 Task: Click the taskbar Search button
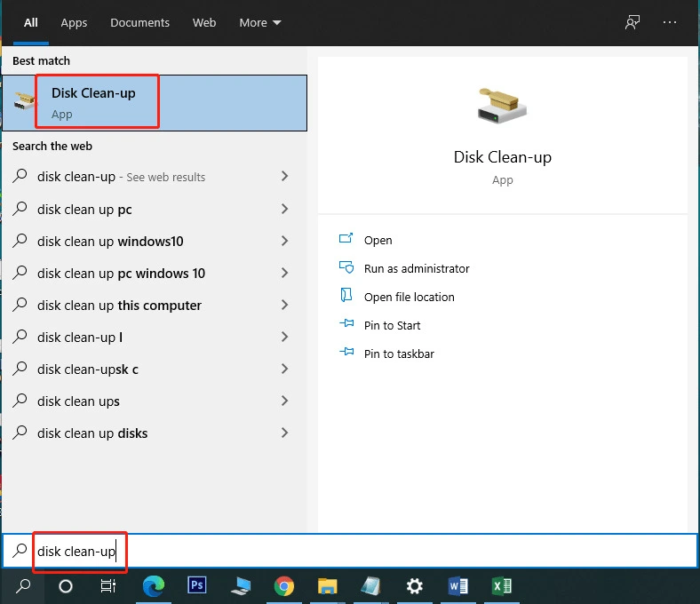23,586
